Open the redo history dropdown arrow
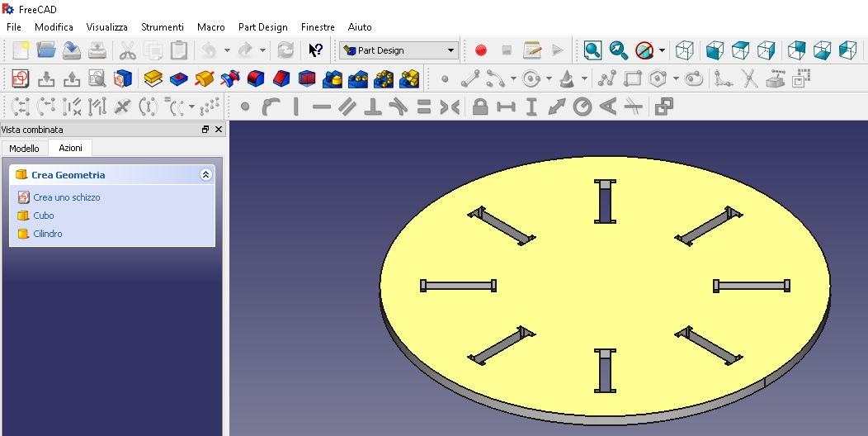Viewport: 868px width, 436px height. pos(262,50)
